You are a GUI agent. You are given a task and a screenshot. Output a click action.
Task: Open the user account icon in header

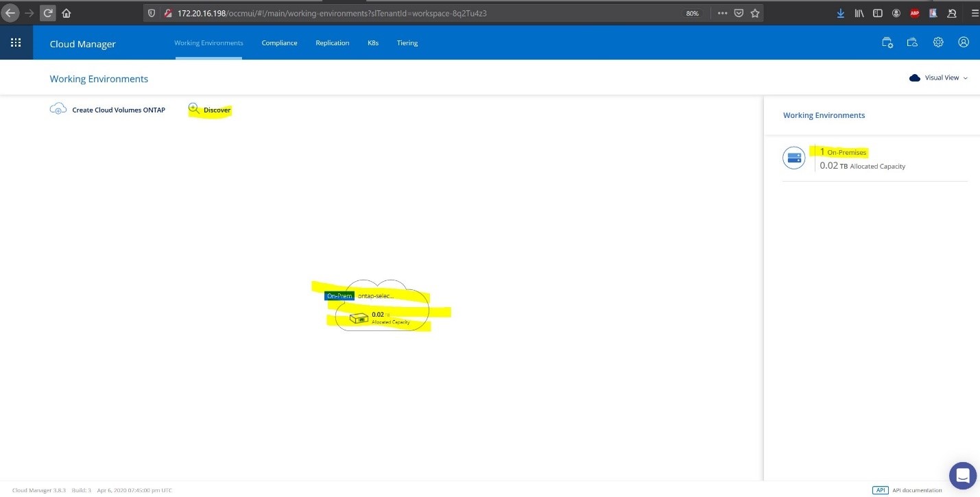964,43
